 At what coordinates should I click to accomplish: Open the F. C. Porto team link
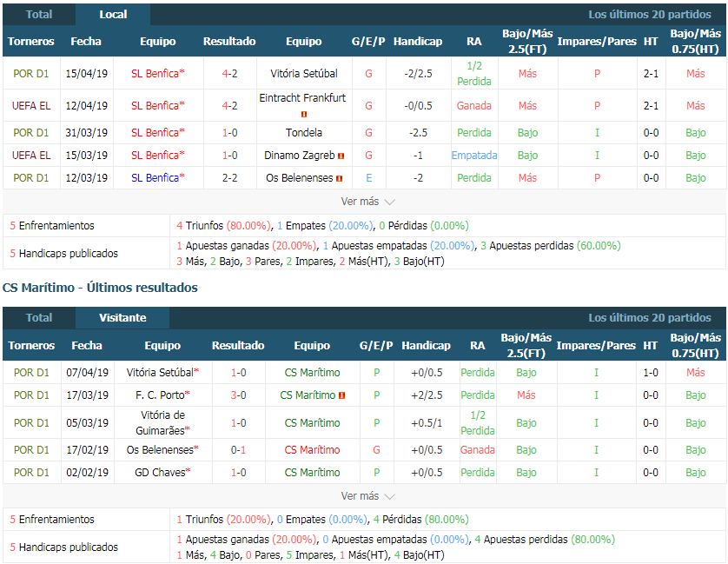(x=162, y=395)
